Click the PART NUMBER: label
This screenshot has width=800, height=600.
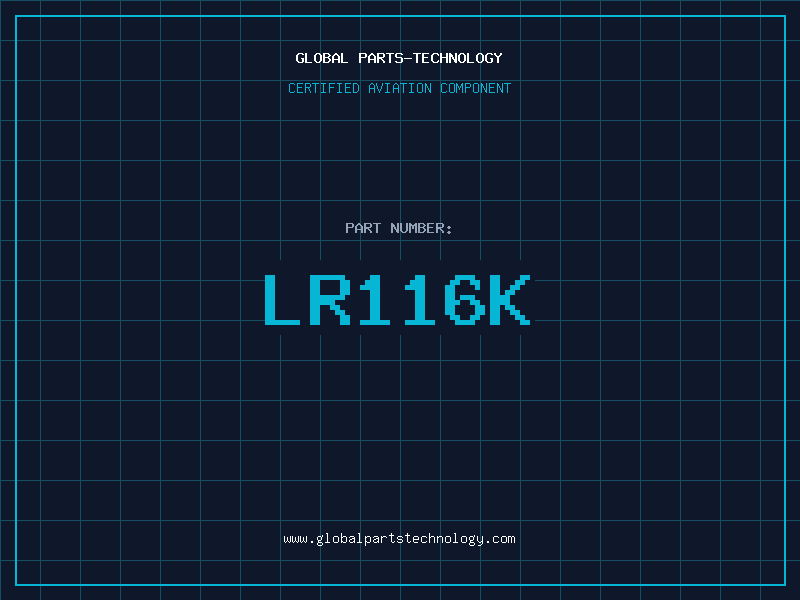click(x=399, y=228)
